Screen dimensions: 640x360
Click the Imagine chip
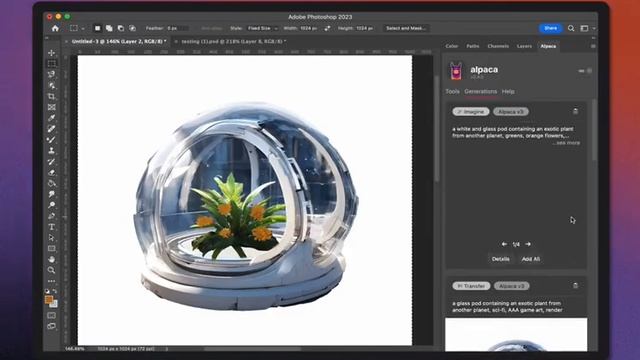tap(471, 111)
